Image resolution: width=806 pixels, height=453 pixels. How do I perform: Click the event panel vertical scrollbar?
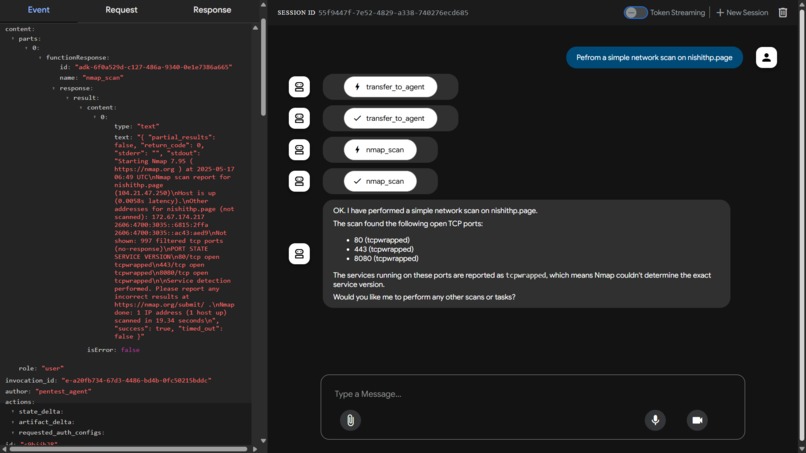coord(263,67)
